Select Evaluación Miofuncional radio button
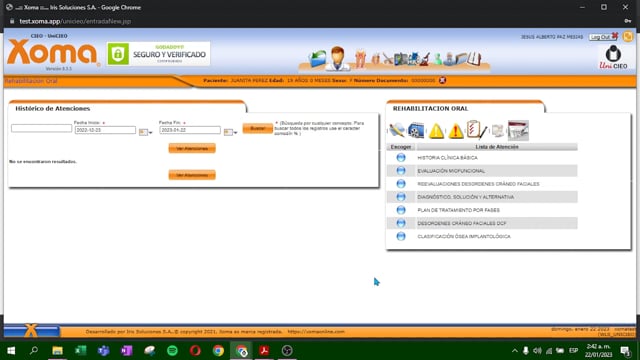This screenshot has height=360, width=640. 401,171
